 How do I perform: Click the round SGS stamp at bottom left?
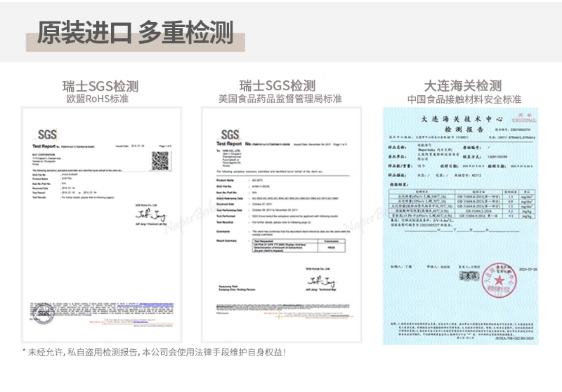point(44,314)
